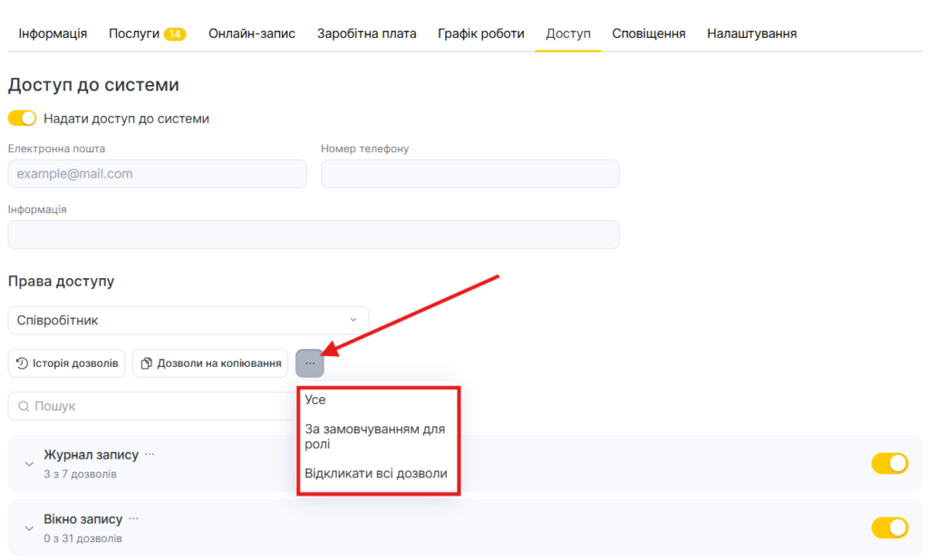Image resolution: width=928 pixels, height=560 pixels.
Task: Turn off the Журнал запису permission toggle
Action: coord(889,463)
